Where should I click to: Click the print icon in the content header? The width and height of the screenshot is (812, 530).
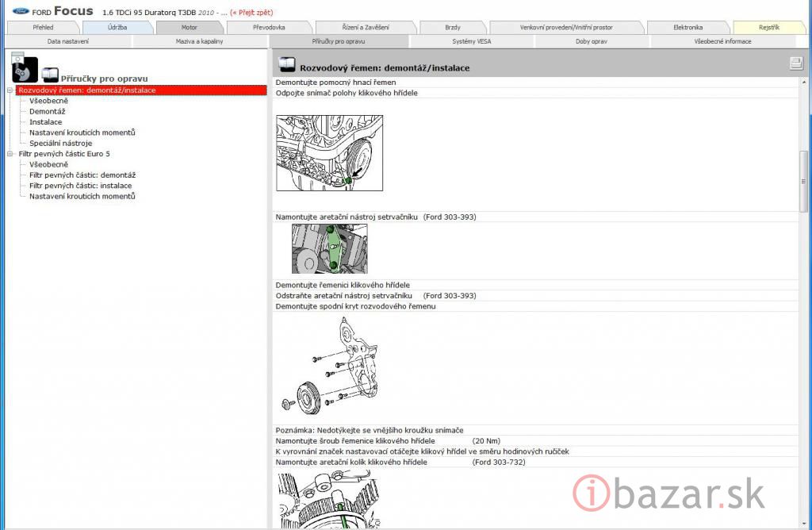click(795, 64)
